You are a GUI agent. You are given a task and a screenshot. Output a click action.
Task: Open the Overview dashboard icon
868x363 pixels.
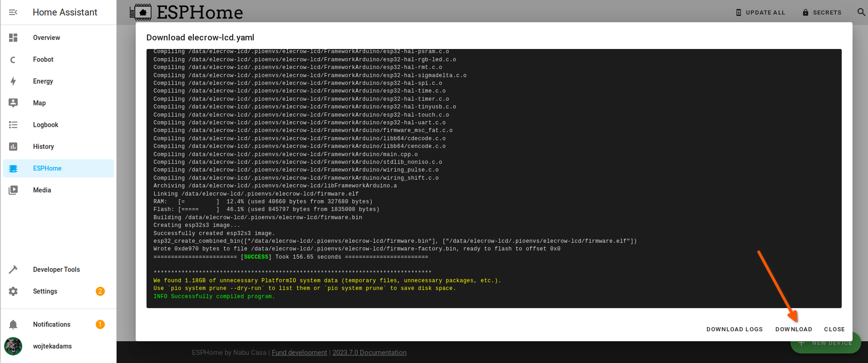pyautogui.click(x=13, y=37)
